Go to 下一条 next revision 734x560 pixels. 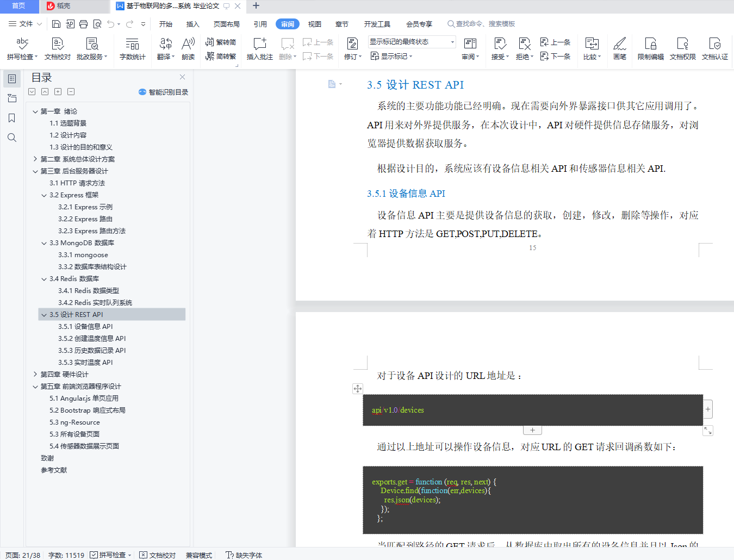[555, 56]
